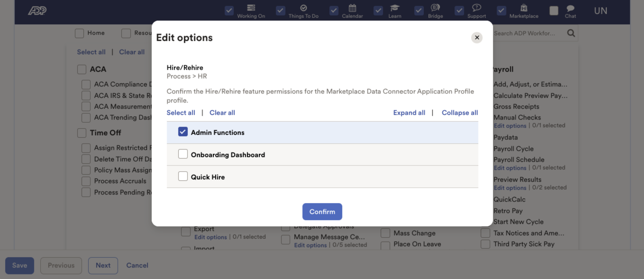Click the Bridge icon in the top bar
Viewport: 644px width, 279px height.
435,8
